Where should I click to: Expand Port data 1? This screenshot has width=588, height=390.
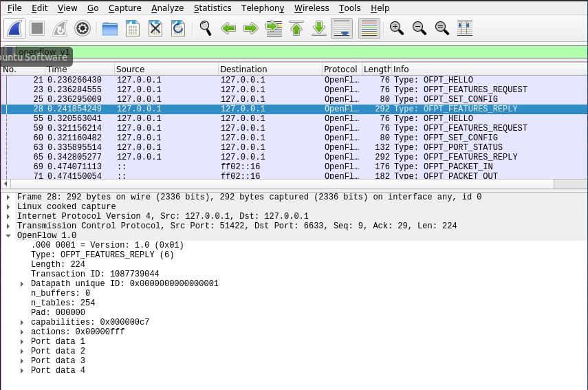point(22,341)
